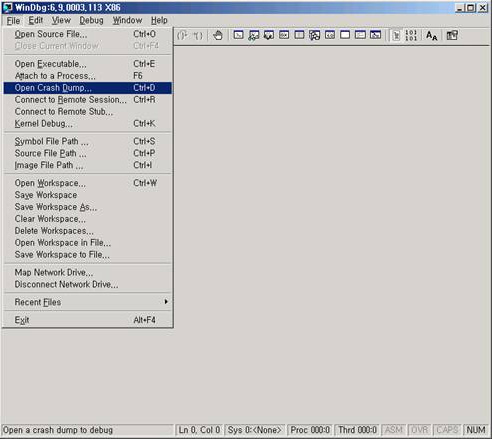The height and width of the screenshot is (440, 493).
Task: Open the Command window icon
Action: (238, 35)
